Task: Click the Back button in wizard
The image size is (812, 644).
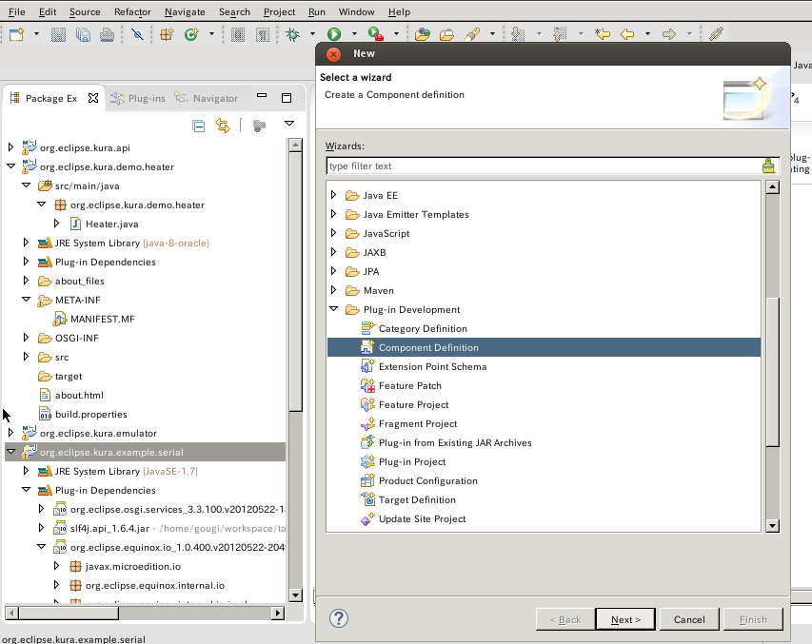Action: (x=565, y=619)
